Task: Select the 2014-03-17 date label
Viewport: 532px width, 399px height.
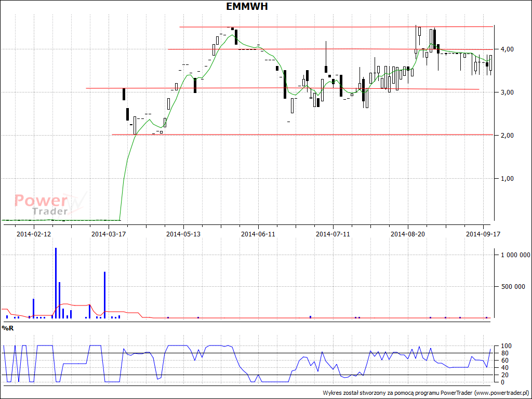Action: coord(109,234)
